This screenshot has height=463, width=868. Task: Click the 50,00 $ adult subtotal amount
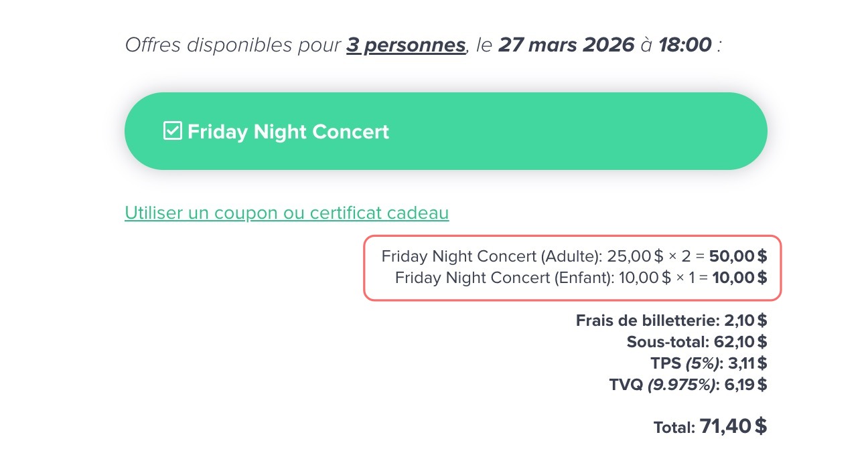point(739,256)
